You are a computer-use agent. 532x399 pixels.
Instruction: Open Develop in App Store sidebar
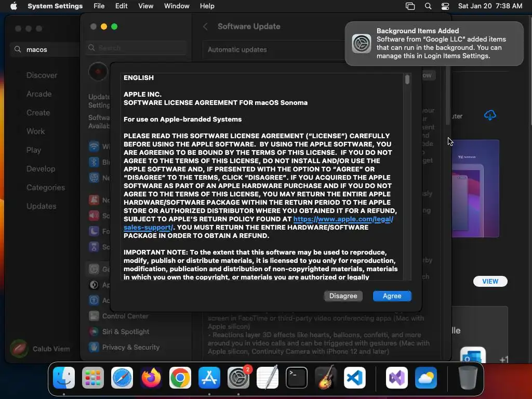tap(41, 169)
